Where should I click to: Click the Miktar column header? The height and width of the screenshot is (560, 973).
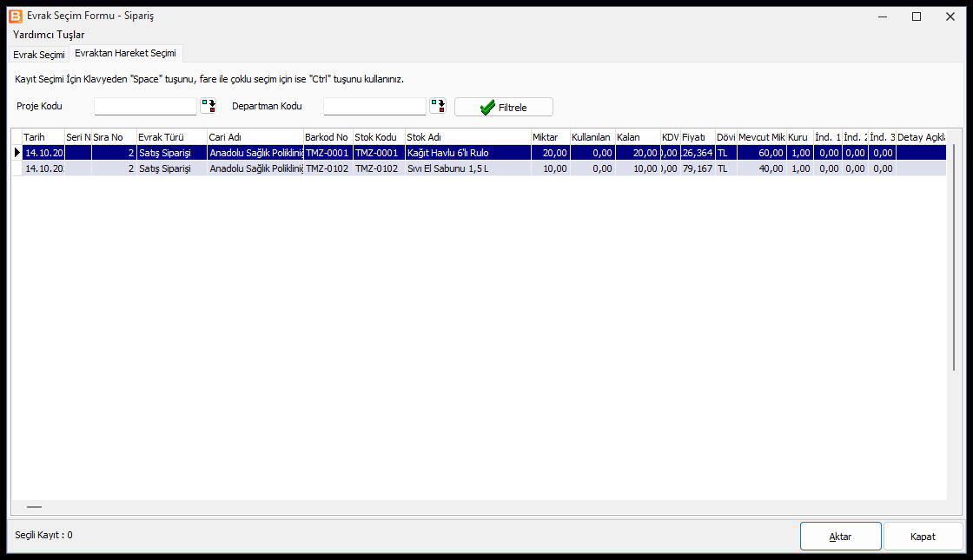tap(551, 137)
